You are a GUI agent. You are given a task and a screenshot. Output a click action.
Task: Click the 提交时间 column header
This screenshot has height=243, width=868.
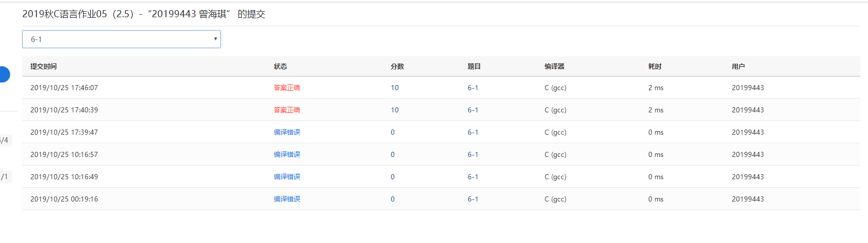(x=44, y=66)
